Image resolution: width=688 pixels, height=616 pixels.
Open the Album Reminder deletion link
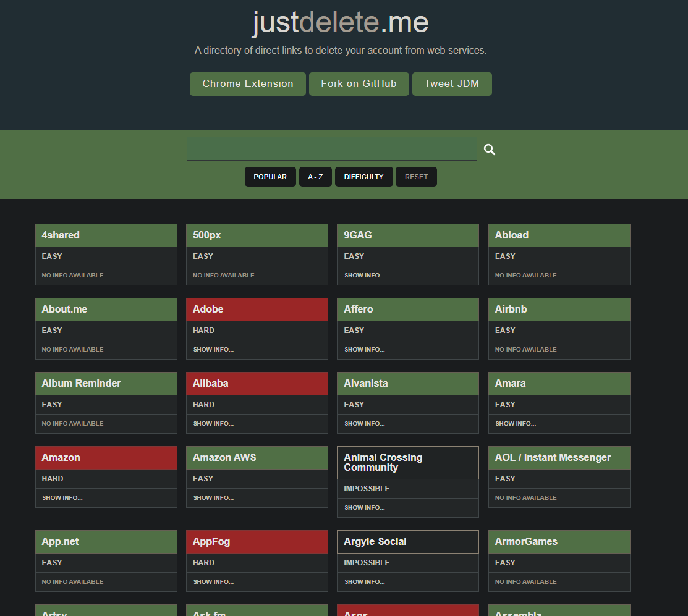pos(106,384)
